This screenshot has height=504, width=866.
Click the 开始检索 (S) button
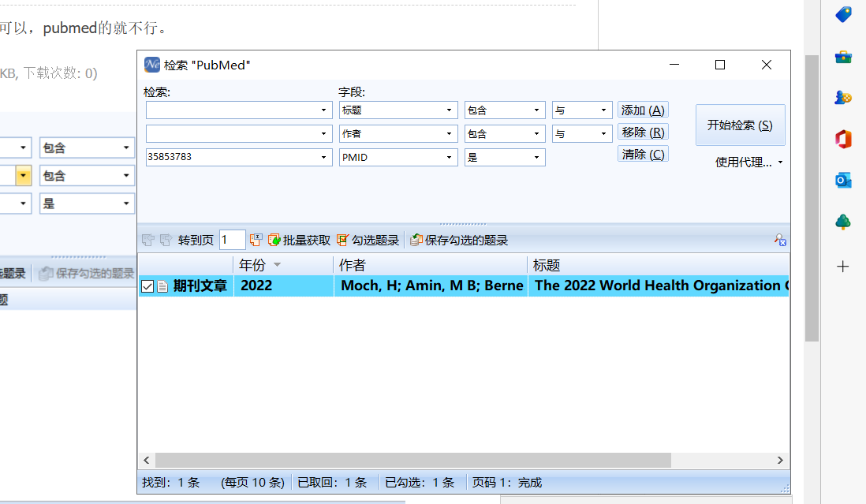tap(740, 125)
